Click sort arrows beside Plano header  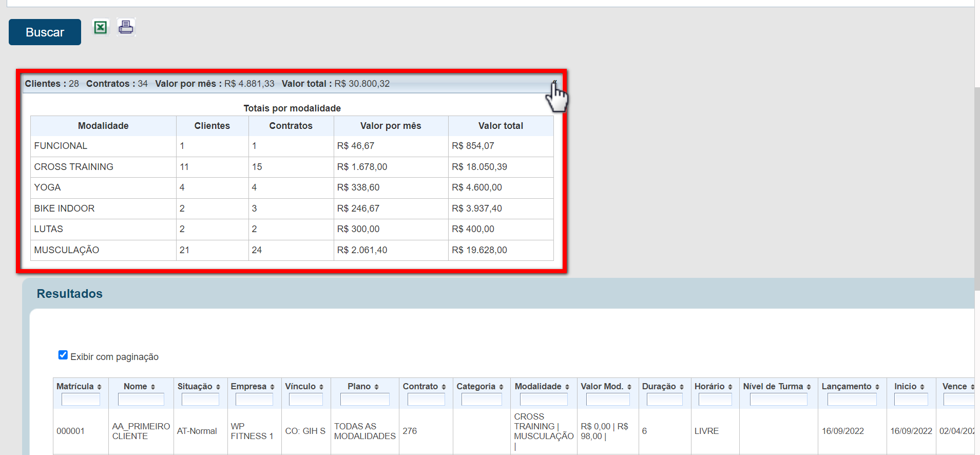pos(376,387)
